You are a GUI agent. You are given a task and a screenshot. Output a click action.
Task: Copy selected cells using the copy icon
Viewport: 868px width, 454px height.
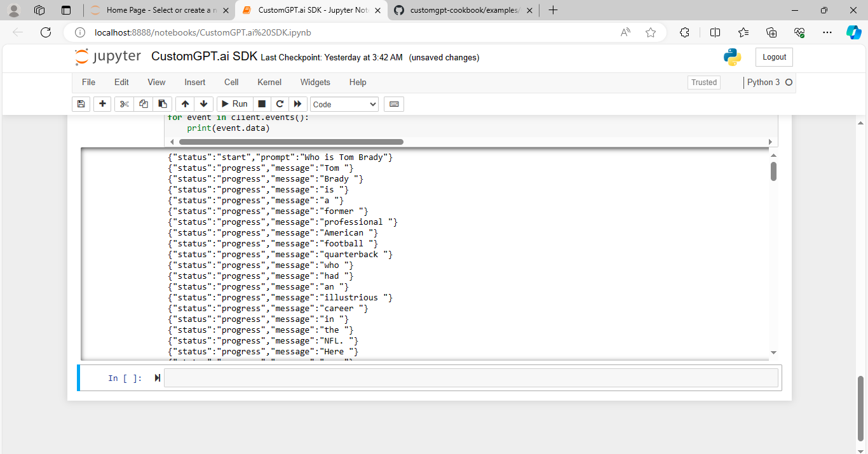[143, 103]
